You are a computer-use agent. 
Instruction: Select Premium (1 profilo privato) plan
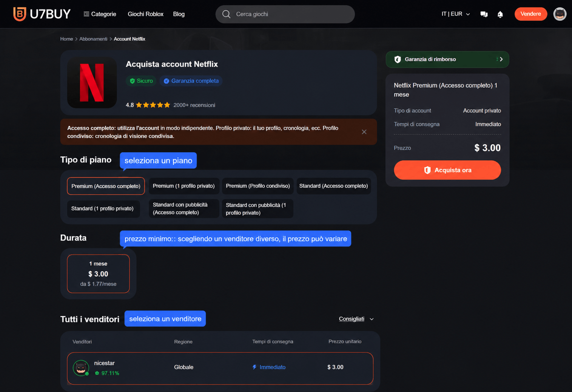click(x=183, y=186)
